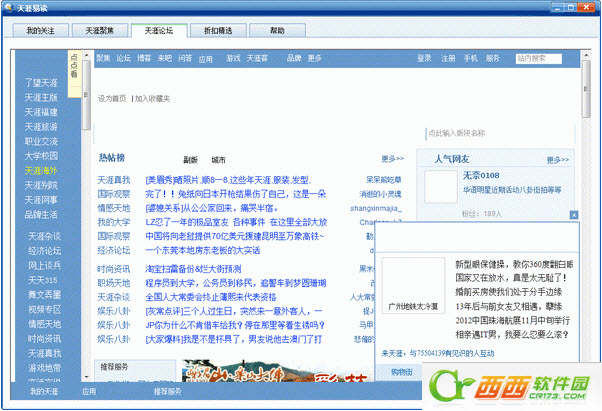Viewport: 602px width, 411px height.
Task: Click 加入收藏夹 link
Action: tap(152, 99)
